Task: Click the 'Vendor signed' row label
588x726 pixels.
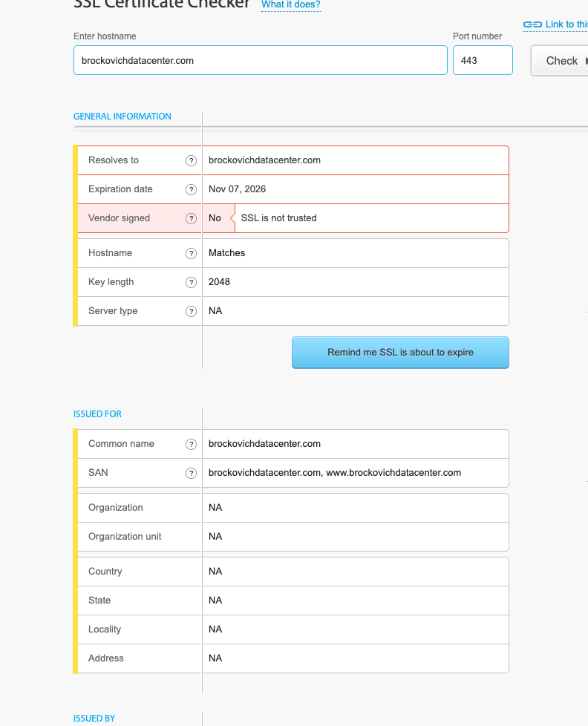Action: click(119, 218)
